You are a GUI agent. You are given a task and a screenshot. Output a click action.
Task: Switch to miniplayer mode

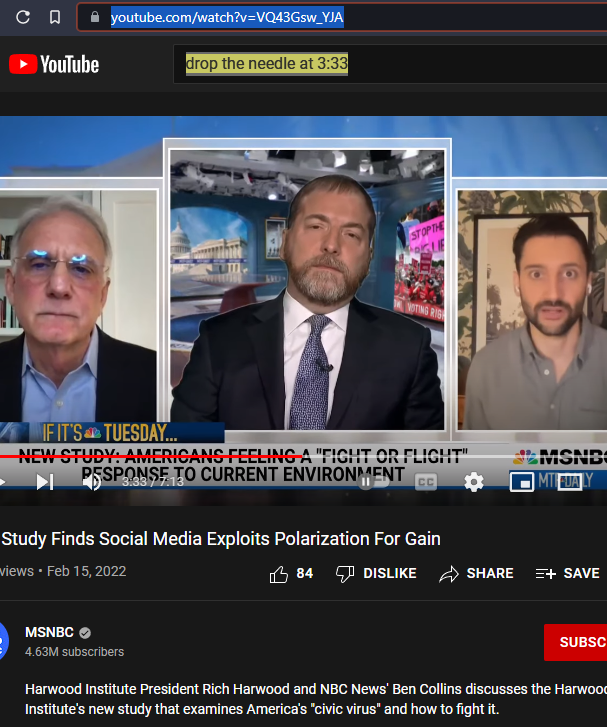pos(522,482)
